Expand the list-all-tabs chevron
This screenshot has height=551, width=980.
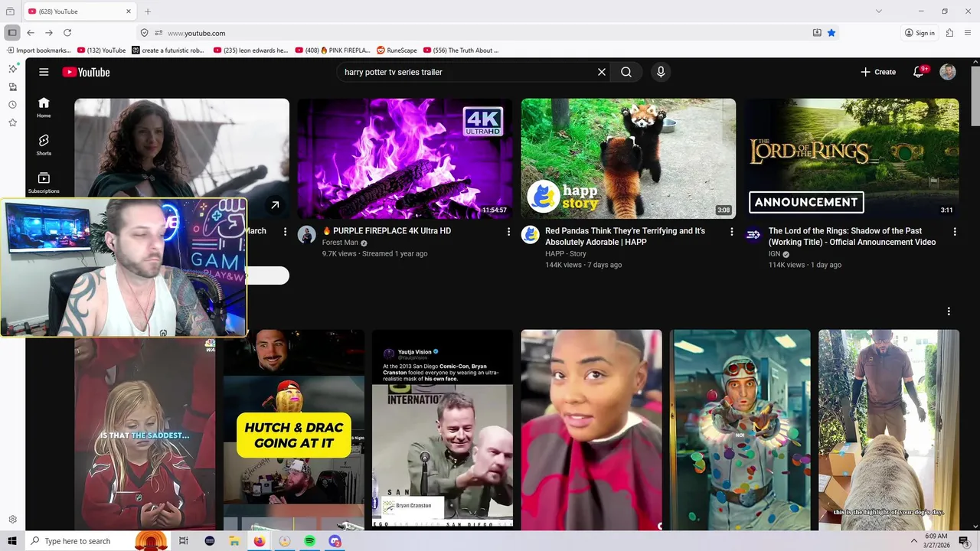tap(879, 11)
